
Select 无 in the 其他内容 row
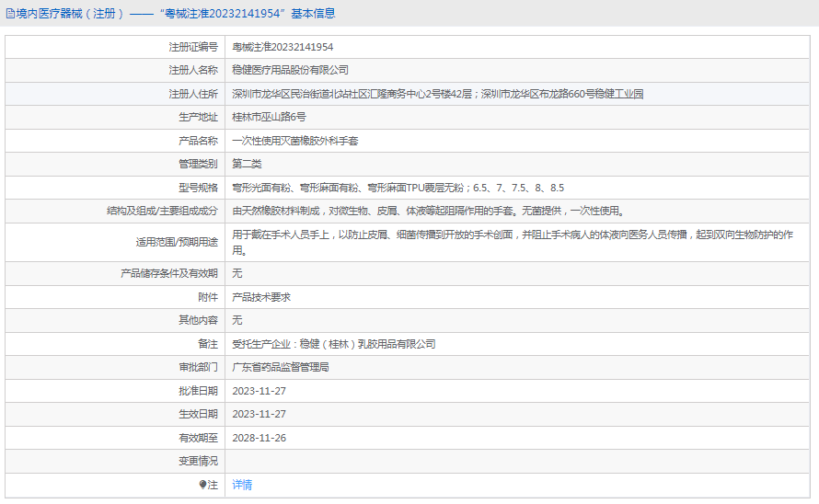click(237, 320)
